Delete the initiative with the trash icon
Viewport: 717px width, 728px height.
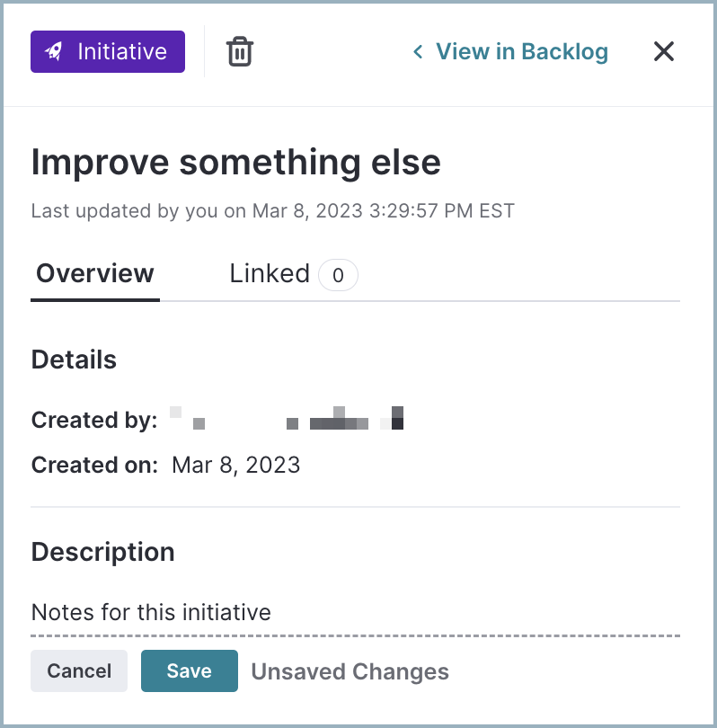(240, 51)
